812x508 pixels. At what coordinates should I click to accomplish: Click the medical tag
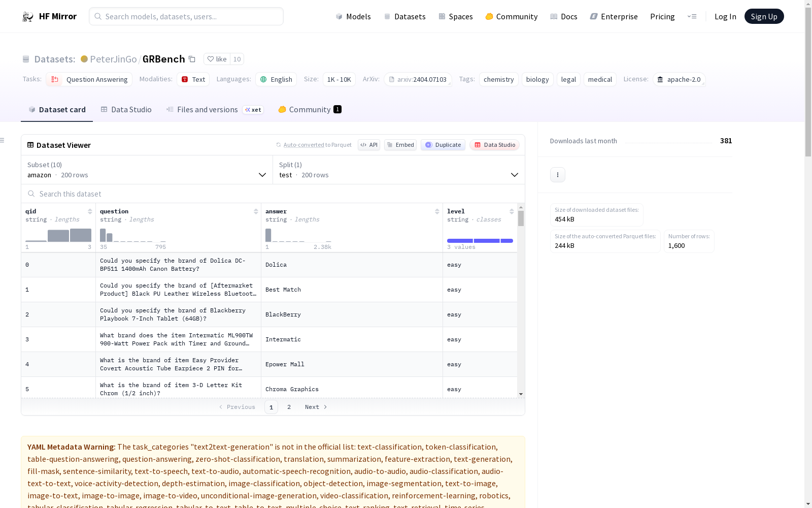coord(600,79)
